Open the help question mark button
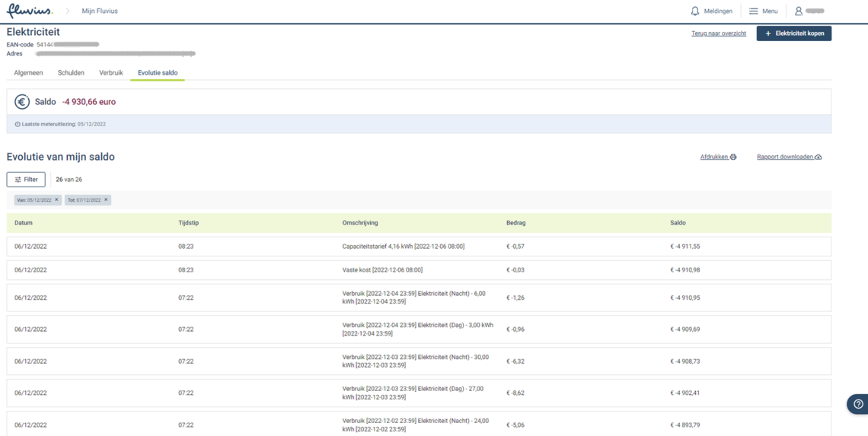 (859, 404)
